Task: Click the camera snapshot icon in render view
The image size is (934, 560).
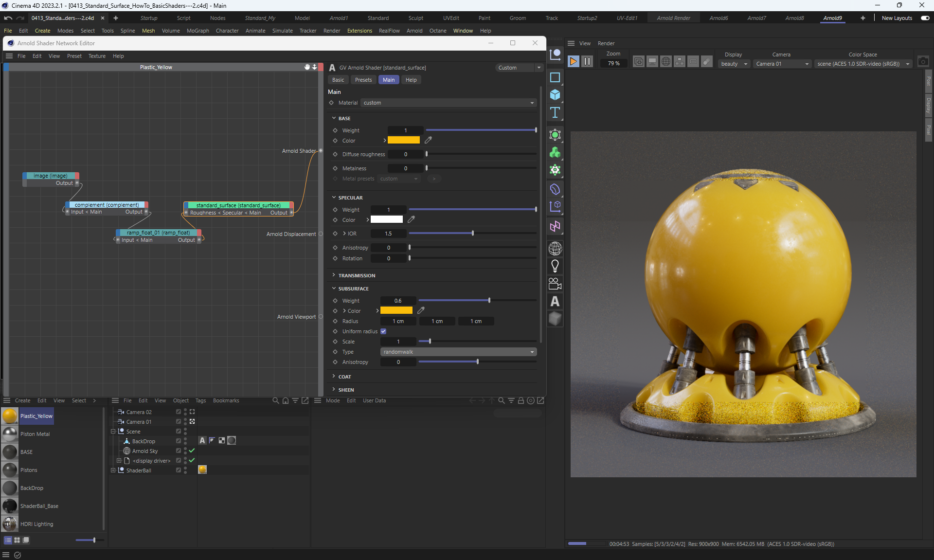Action: (923, 62)
